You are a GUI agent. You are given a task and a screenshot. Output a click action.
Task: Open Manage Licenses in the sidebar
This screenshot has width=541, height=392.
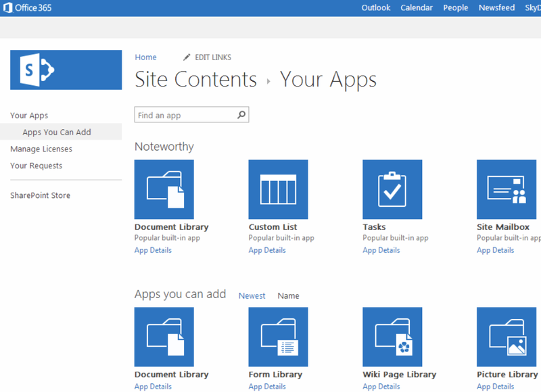point(41,149)
